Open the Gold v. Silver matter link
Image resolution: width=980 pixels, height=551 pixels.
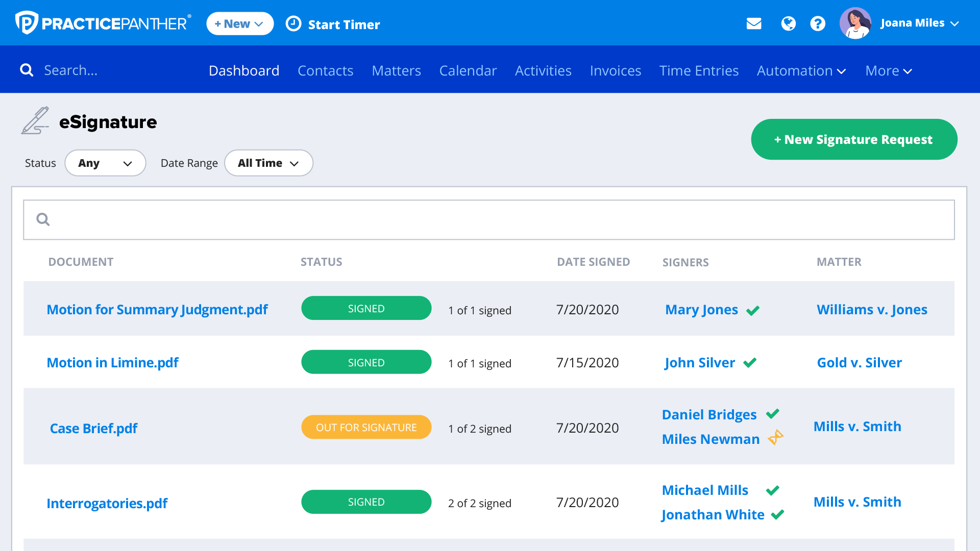tap(859, 363)
